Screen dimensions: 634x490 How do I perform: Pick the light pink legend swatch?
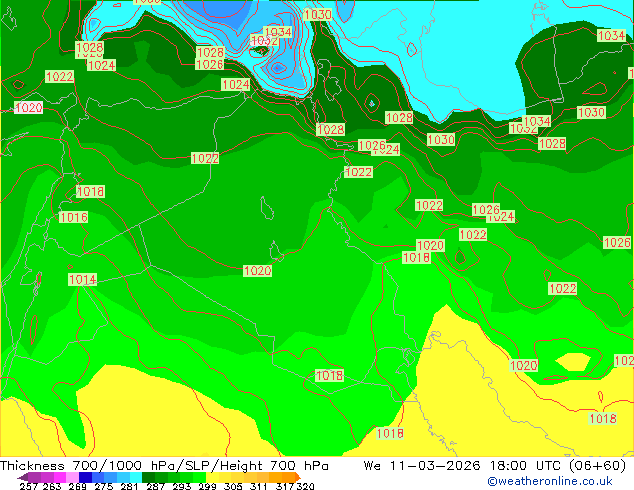click(x=72, y=477)
